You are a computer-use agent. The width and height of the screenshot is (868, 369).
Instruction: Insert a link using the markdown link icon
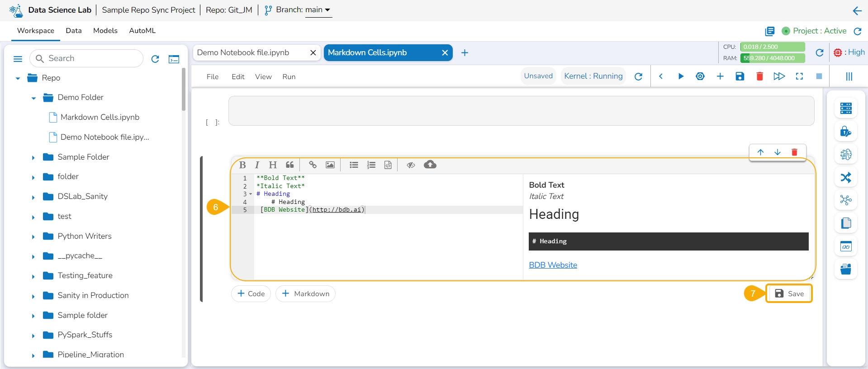313,165
